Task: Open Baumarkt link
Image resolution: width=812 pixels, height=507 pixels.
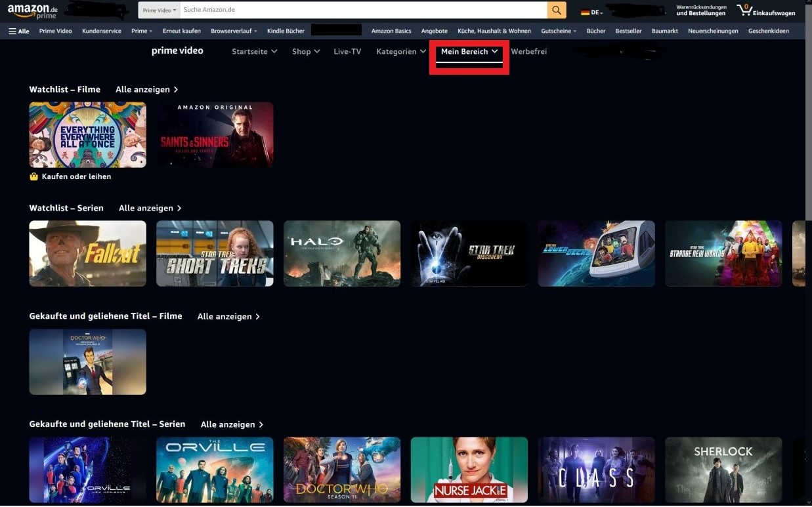Action: pyautogui.click(x=665, y=31)
